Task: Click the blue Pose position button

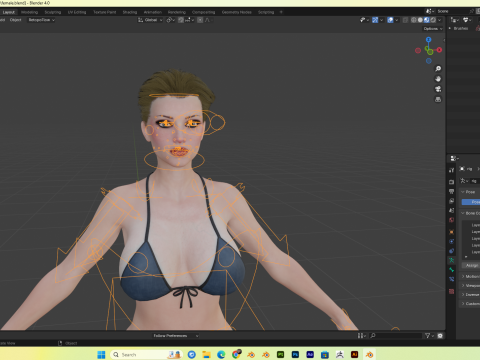Action: (x=471, y=202)
